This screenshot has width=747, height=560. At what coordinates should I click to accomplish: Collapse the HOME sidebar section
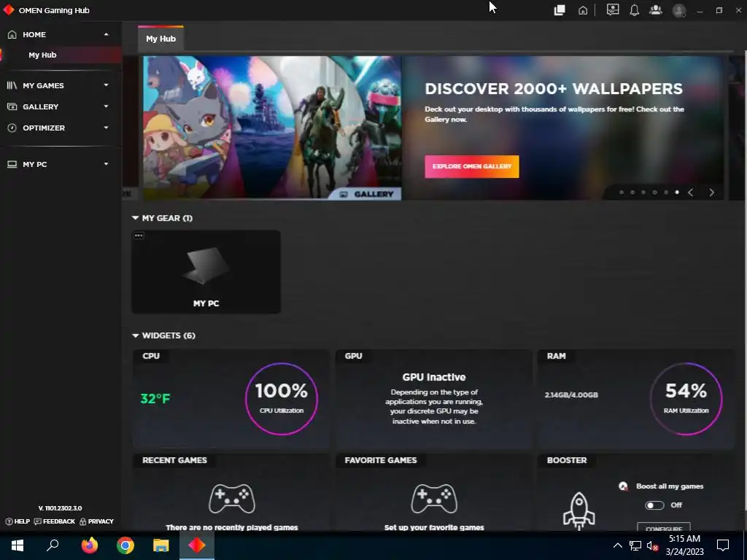pyautogui.click(x=106, y=34)
